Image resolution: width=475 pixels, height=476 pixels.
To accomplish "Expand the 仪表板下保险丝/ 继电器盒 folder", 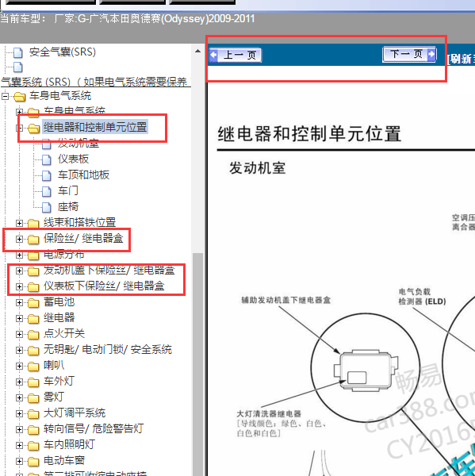I will pos(19,286).
